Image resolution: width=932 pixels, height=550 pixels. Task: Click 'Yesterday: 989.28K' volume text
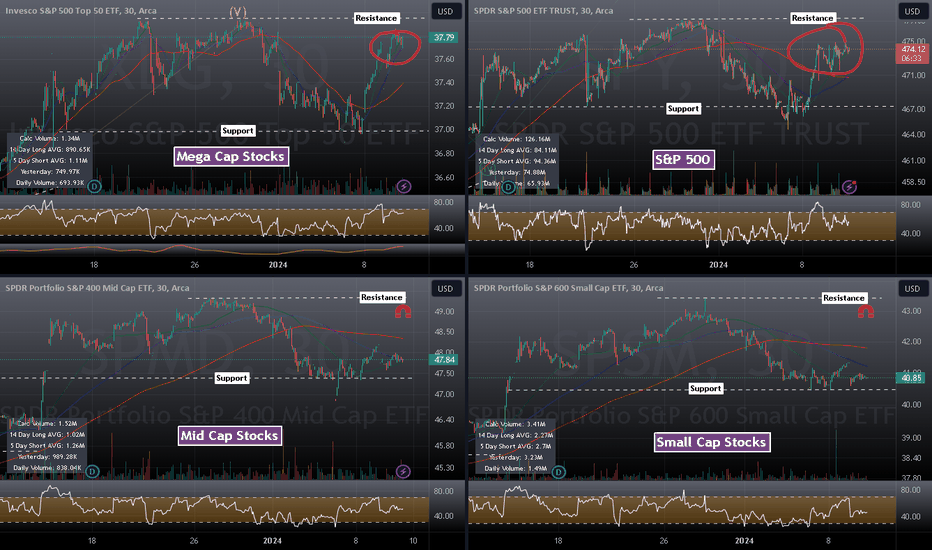pyautogui.click(x=48, y=457)
